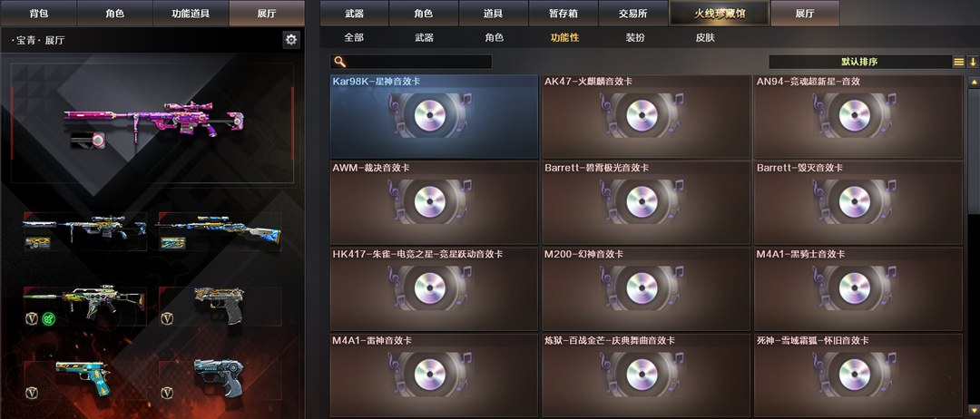Click V badge under teal pistol
This screenshot has width=980, height=419.
point(32,393)
